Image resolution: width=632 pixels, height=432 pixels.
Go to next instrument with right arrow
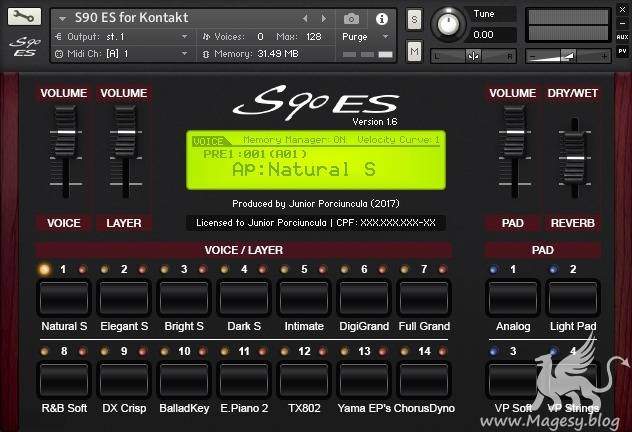tap(324, 18)
